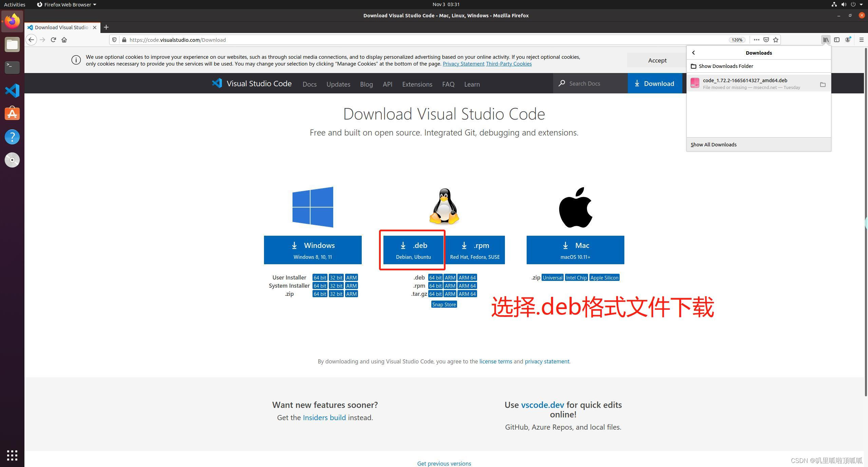The height and width of the screenshot is (467, 868).
Task: Open the Library icon in toolbar
Action: point(826,40)
